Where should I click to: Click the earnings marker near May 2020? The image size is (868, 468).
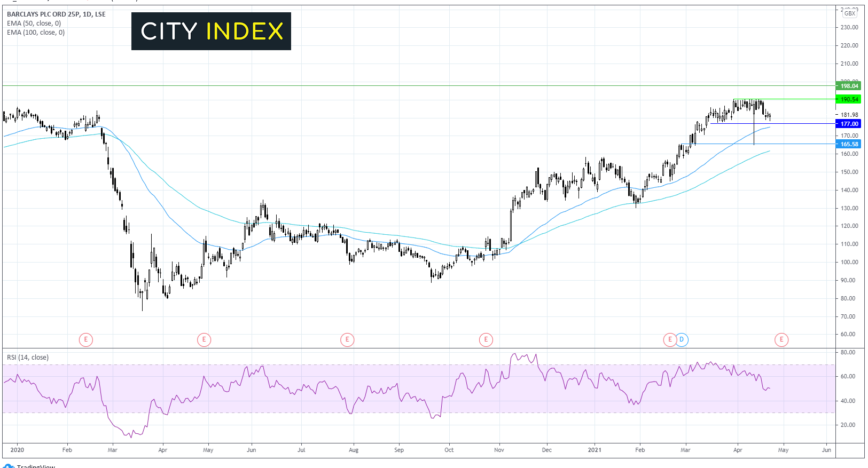[204, 339]
